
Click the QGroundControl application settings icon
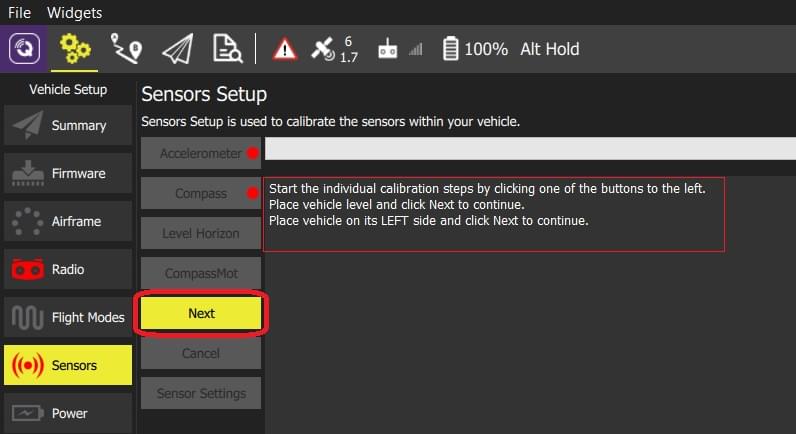pyautogui.click(x=24, y=49)
